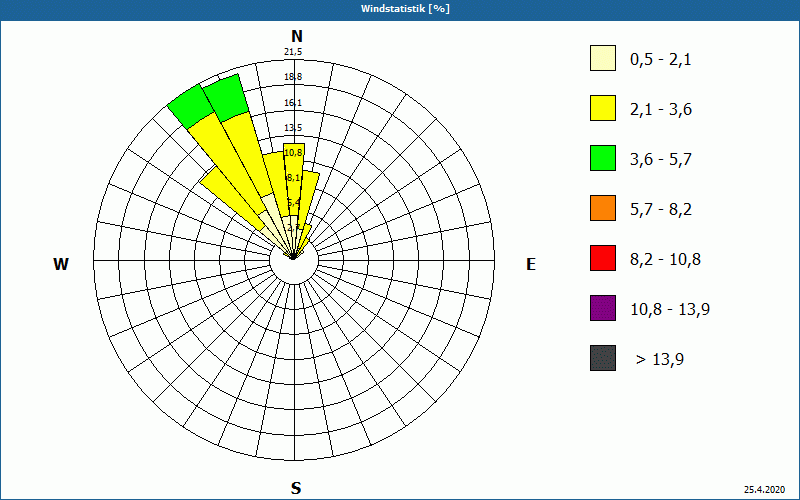Click the E compass label

point(531,264)
